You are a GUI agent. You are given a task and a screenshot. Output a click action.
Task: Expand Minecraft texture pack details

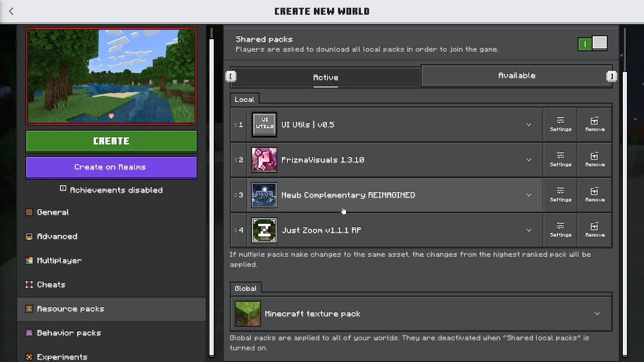point(597,314)
